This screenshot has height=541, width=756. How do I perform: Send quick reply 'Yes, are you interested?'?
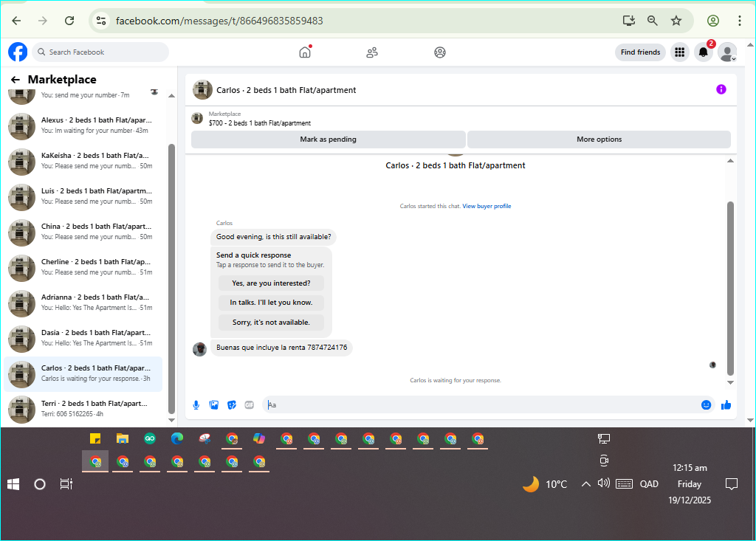(271, 283)
